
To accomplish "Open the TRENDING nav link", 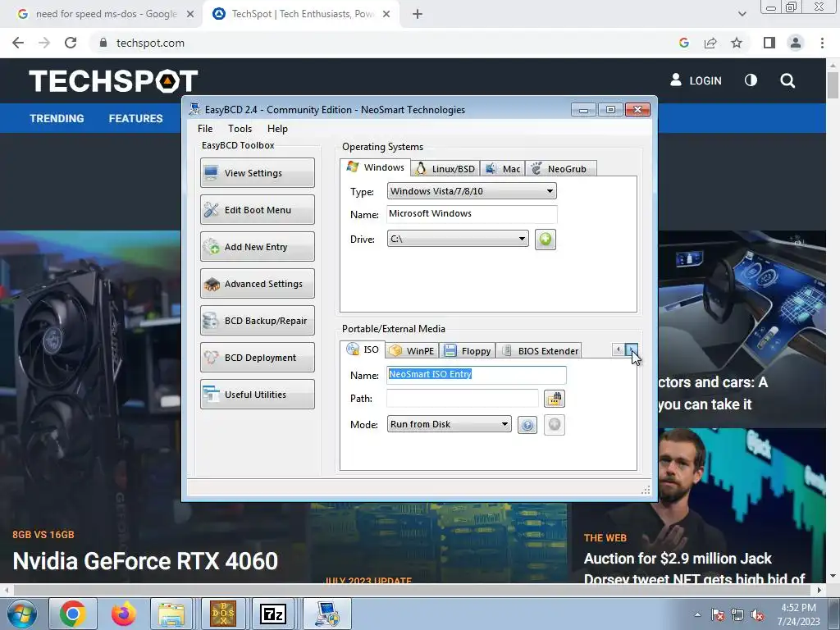I will point(57,118).
